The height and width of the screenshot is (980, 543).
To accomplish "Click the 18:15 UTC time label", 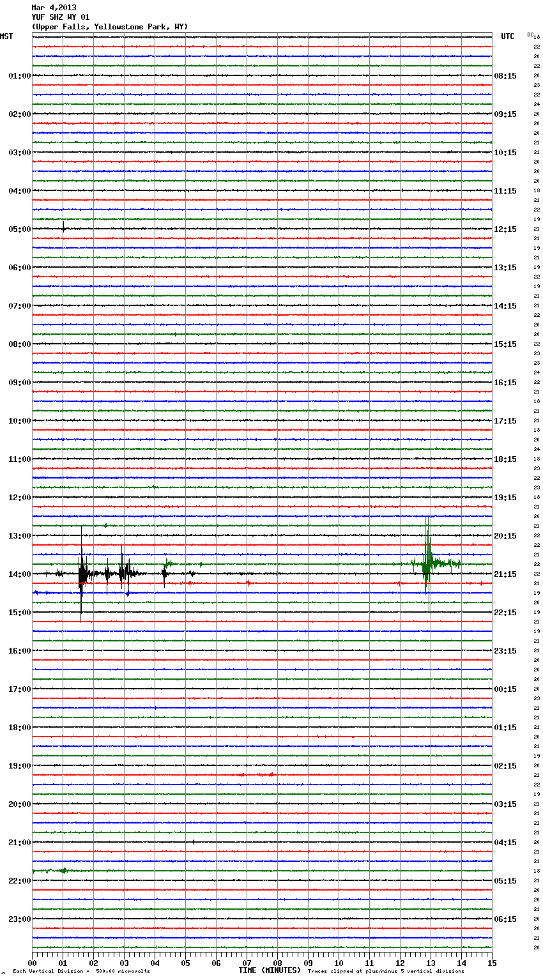I will click(x=505, y=459).
